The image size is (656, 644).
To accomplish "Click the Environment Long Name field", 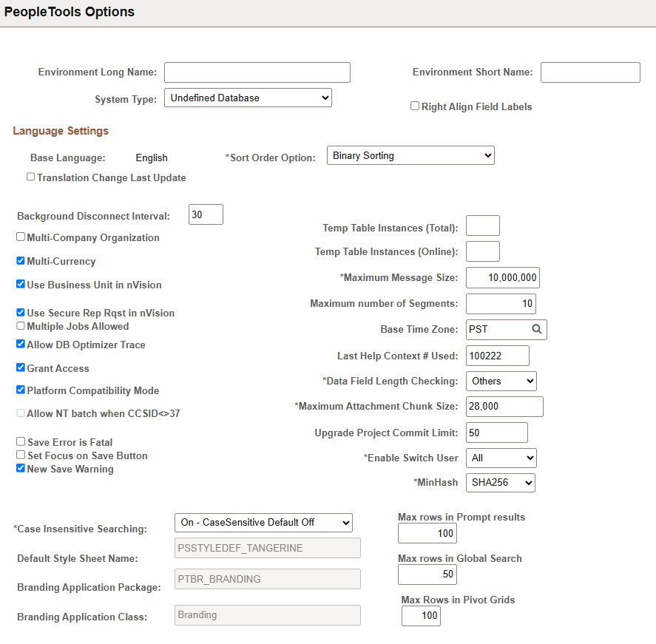I will [x=257, y=72].
